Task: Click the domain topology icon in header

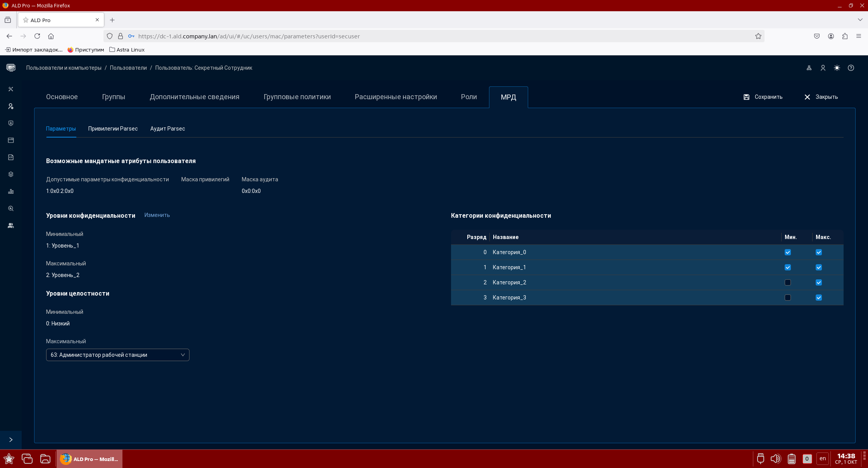Action: pos(809,68)
